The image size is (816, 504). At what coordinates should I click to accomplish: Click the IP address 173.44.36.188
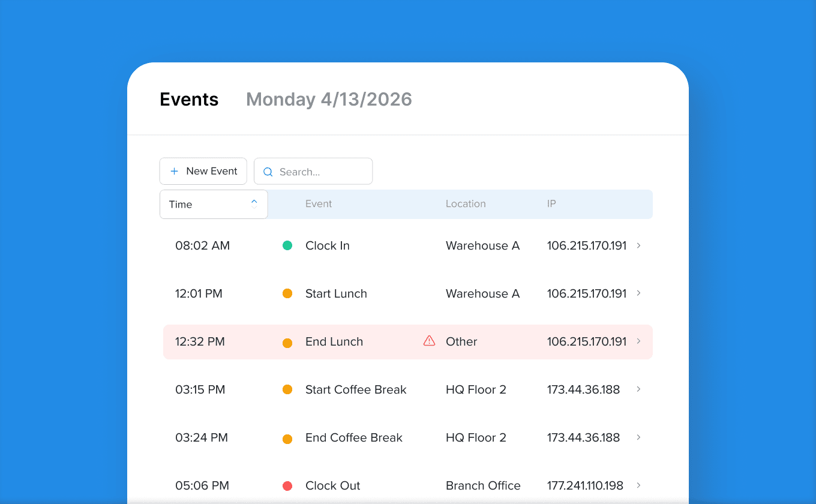click(583, 389)
